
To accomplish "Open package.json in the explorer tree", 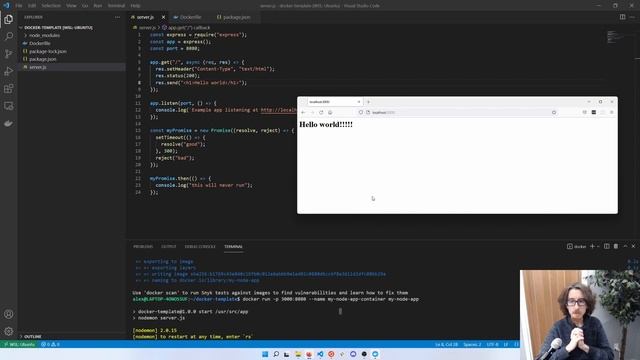I will click(x=42, y=59).
